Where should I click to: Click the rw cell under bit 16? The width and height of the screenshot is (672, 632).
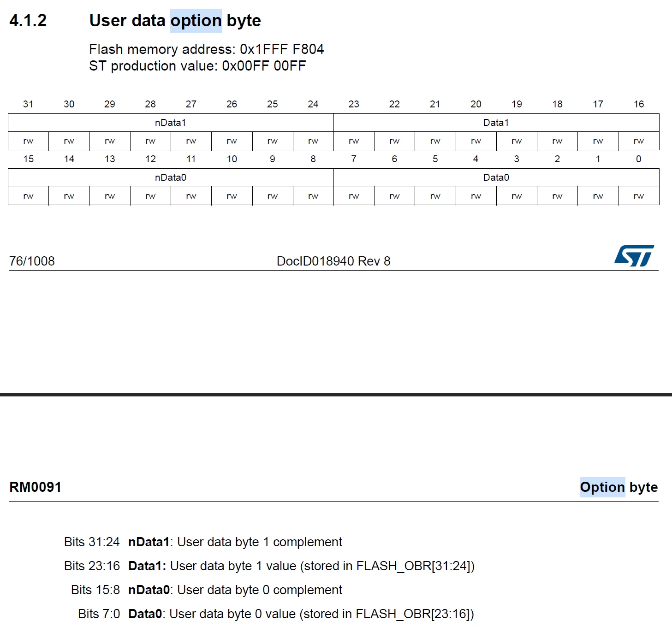point(639,141)
